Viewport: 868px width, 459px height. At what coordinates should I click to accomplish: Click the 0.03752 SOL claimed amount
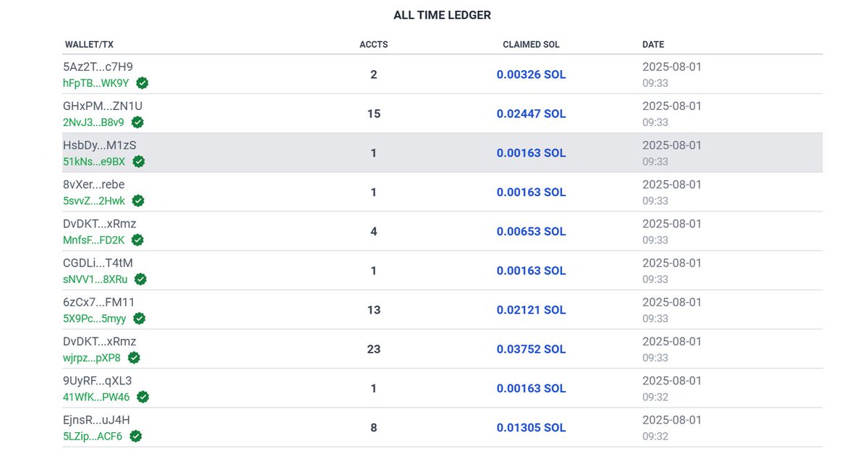point(531,349)
